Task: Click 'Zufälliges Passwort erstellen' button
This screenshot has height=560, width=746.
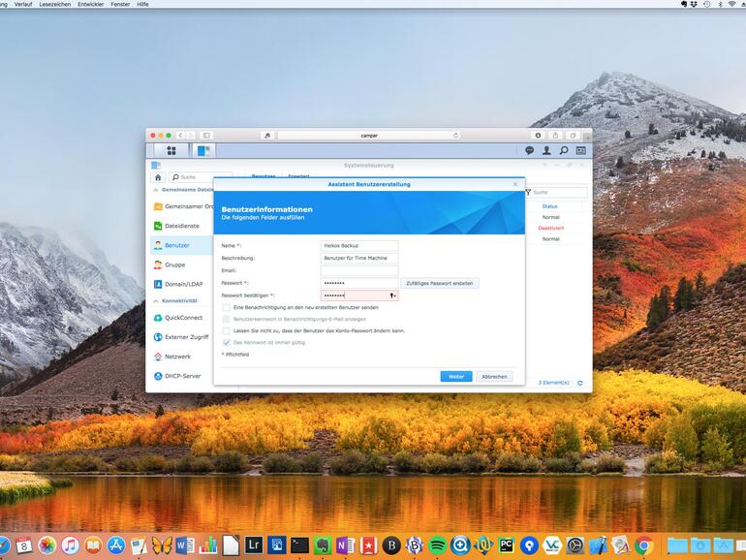Action: point(439,283)
